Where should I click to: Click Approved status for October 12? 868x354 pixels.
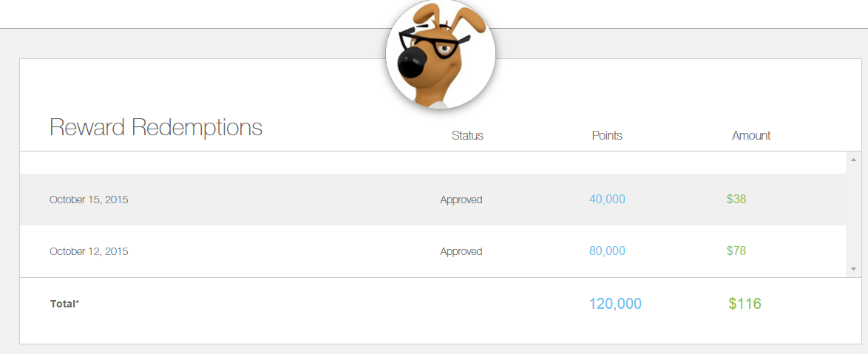(x=461, y=251)
